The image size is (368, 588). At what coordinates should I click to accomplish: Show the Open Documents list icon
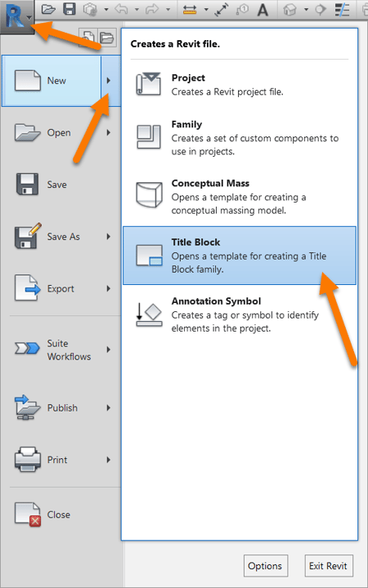107,38
